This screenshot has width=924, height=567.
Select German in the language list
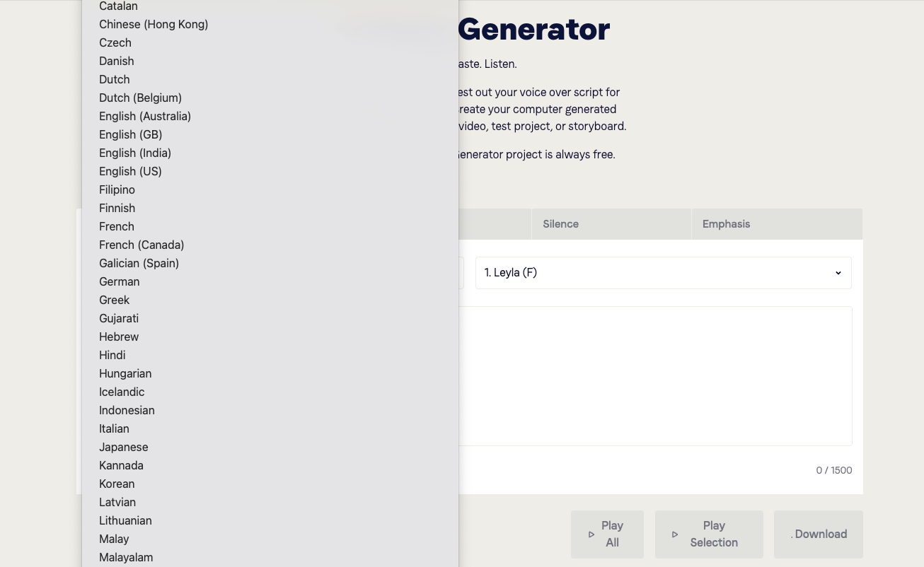point(119,281)
